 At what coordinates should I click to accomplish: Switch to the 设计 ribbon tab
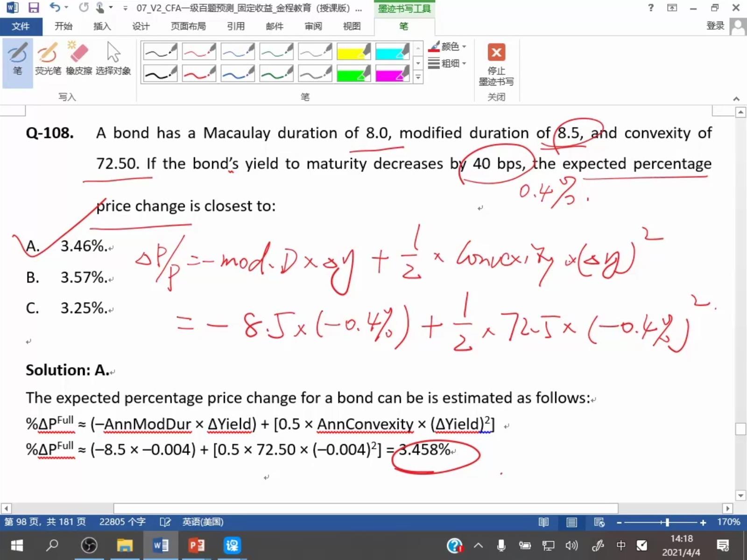[x=141, y=26]
